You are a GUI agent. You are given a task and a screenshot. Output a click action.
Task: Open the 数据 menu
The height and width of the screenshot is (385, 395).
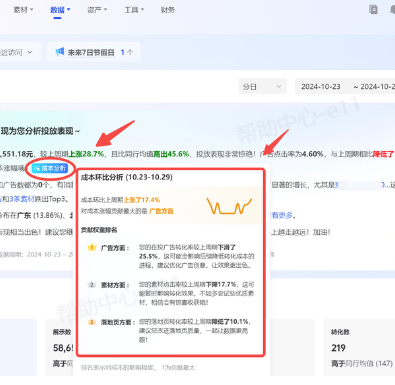[x=60, y=10]
